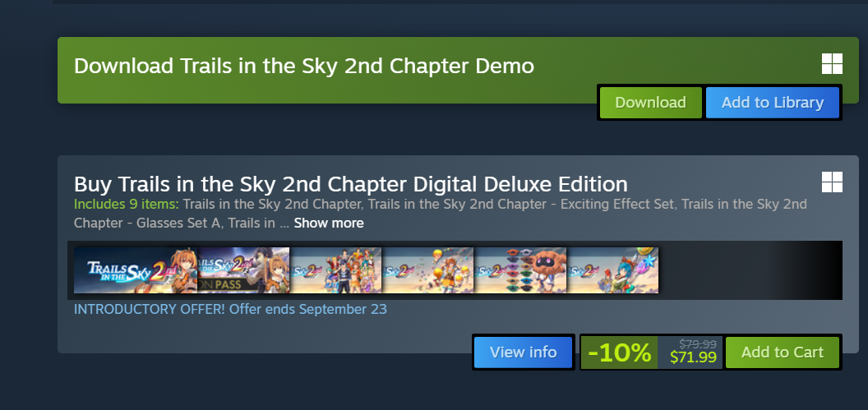Open the Season Pass thumbnail
This screenshot has width=868, height=410.
point(243,270)
